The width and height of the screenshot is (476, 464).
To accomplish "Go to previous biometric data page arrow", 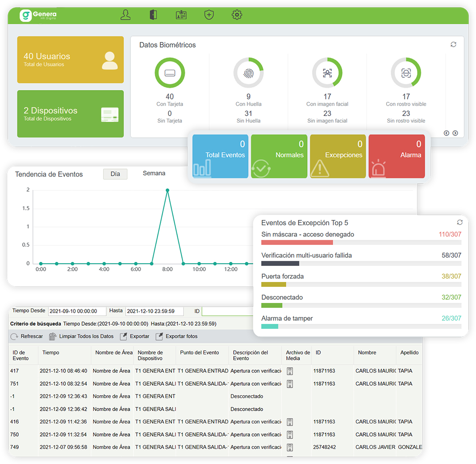I will coord(446,133).
